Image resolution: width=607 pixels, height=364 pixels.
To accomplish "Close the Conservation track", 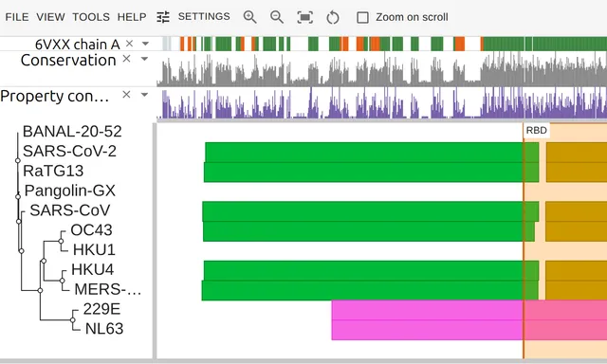I will (126, 59).
